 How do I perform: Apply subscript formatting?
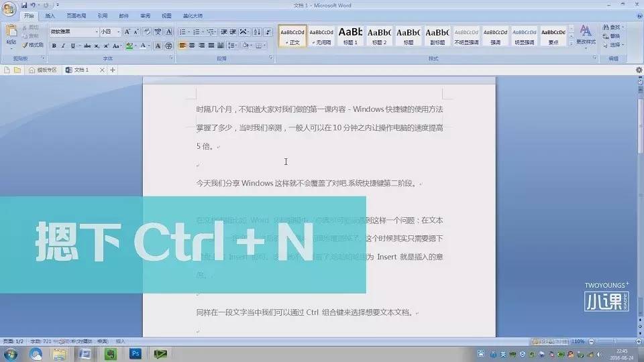97,46
